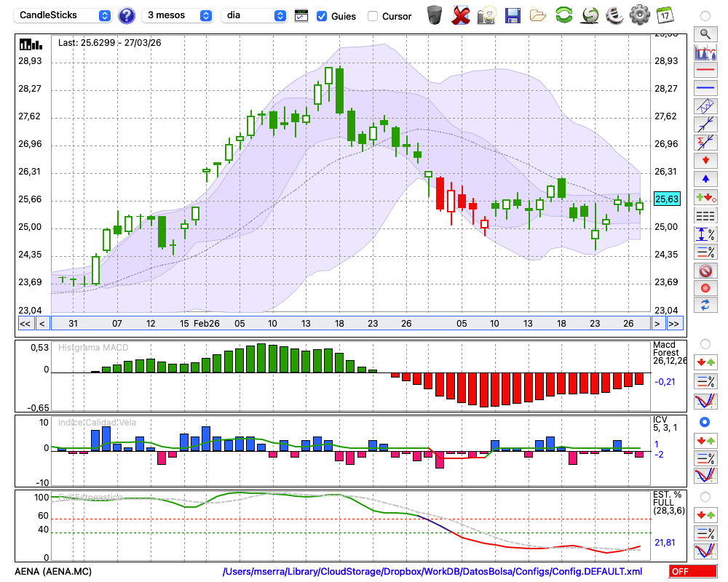Uncheck the Guies checkbox
The image size is (728, 582).
coord(322,16)
